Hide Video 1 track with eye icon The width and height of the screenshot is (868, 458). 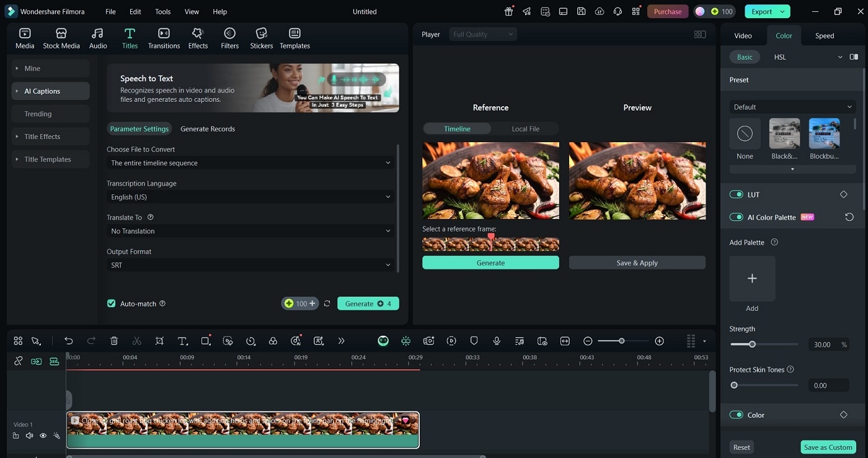(43, 436)
